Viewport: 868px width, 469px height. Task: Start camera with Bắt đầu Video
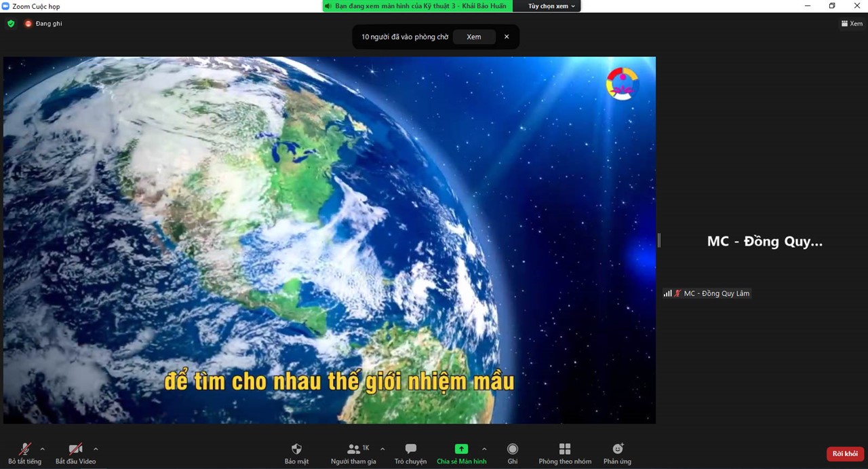[x=75, y=454]
